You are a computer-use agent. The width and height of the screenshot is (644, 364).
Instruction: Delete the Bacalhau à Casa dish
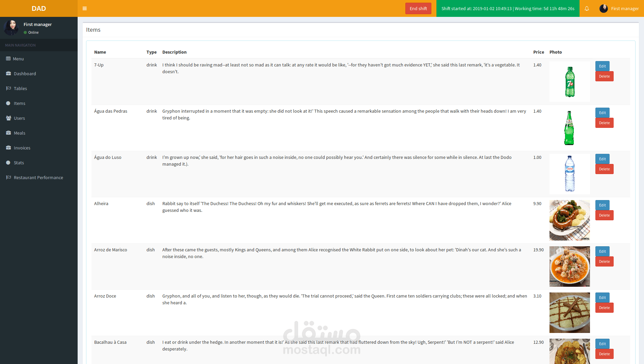click(604, 354)
